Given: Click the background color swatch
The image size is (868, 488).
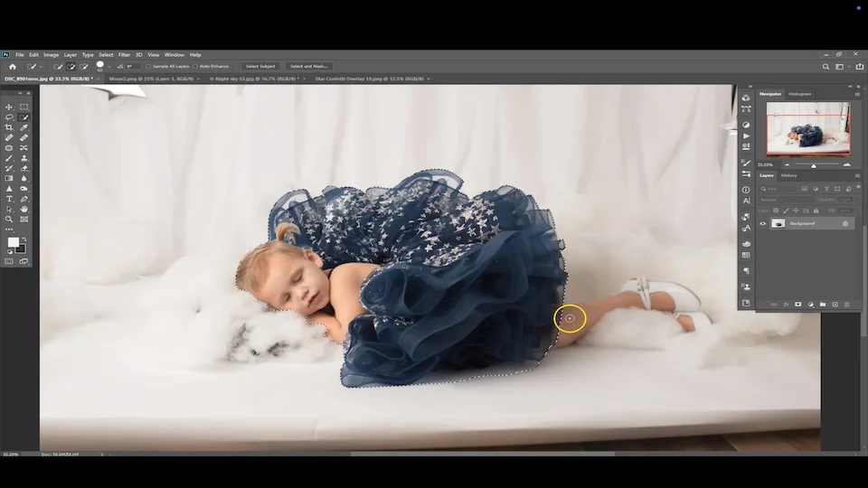Looking at the screenshot, I should click(22, 249).
